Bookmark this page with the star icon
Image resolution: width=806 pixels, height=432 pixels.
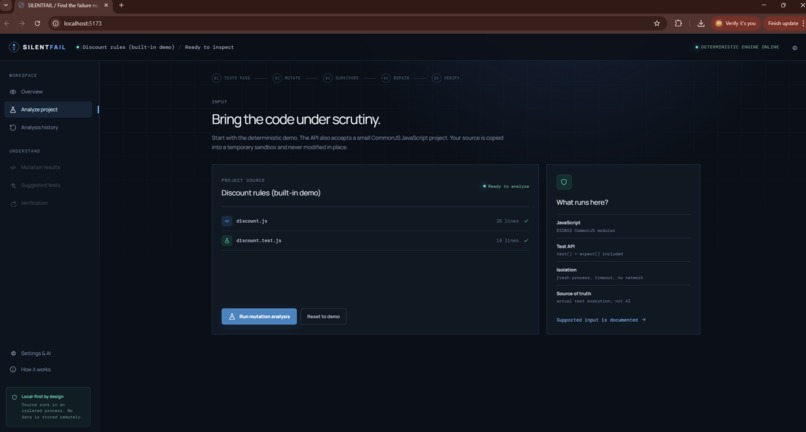point(656,23)
